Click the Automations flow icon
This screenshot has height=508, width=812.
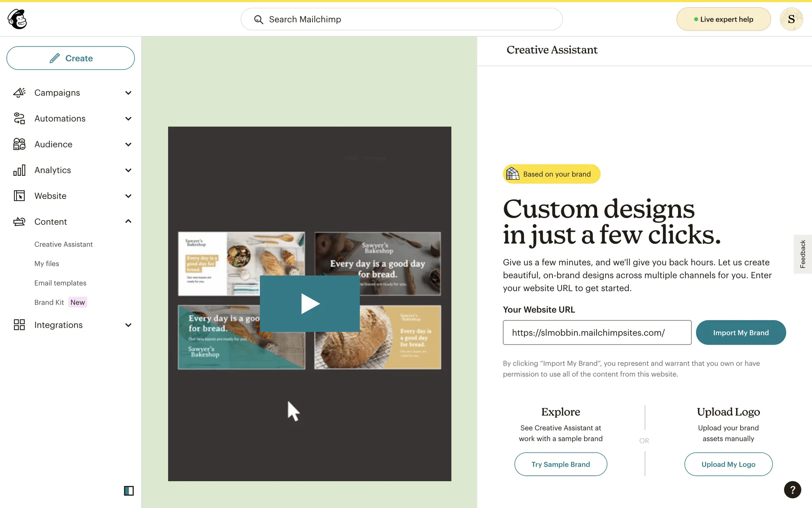[19, 119]
